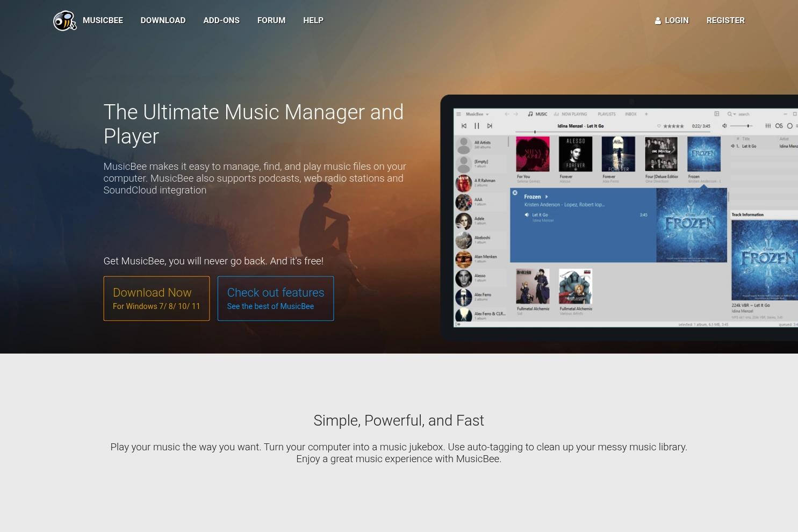Switch to the PLAYLISTS tab

[607, 114]
